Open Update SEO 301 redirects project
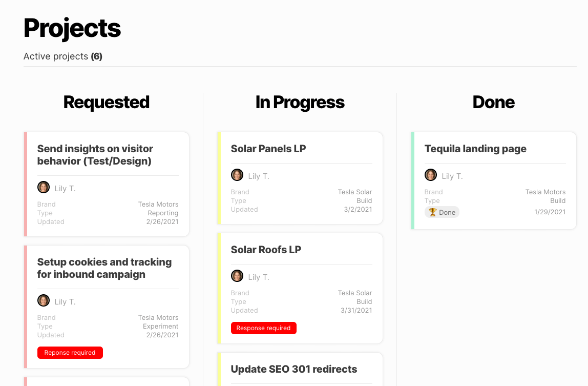 pyautogui.click(x=293, y=369)
